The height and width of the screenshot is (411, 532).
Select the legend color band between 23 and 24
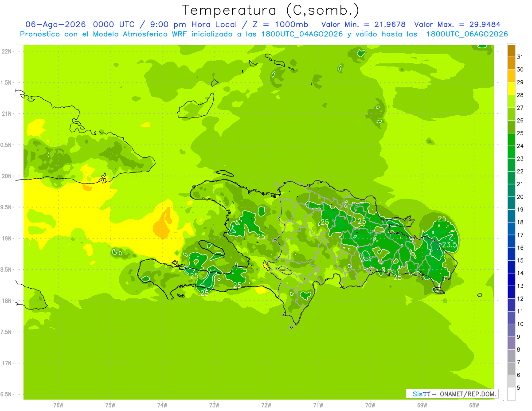pyautogui.click(x=511, y=152)
